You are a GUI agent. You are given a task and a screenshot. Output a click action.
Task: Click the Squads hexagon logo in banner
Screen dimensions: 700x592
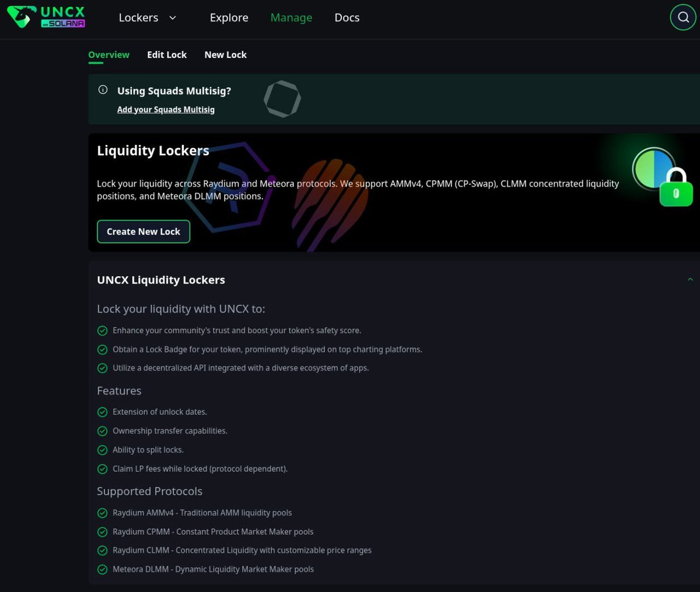(x=282, y=99)
